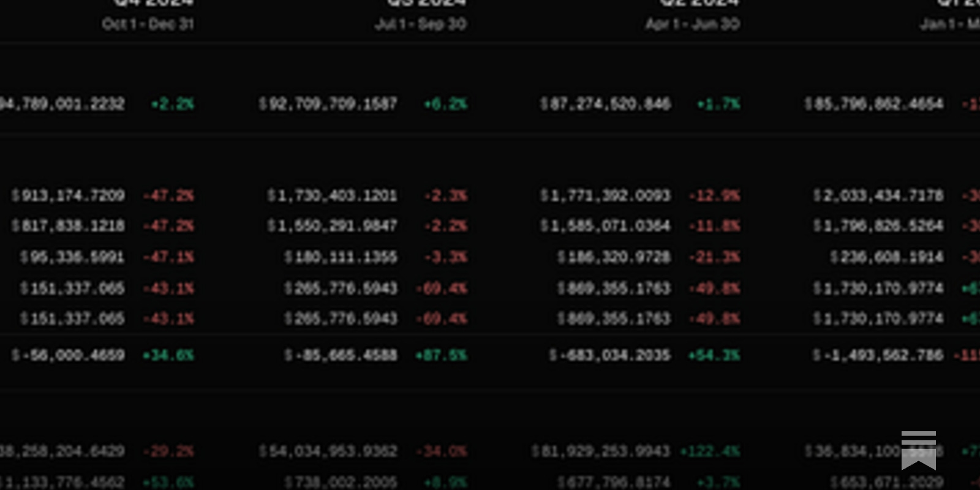This screenshot has height=490, width=980.
Task: Select the $817,838.1218 cell
Action: [x=68, y=226]
